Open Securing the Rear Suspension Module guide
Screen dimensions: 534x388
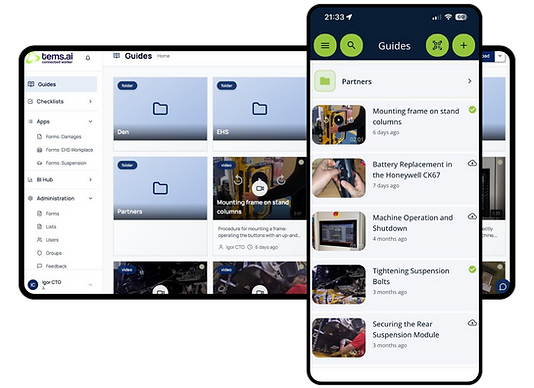click(x=406, y=329)
